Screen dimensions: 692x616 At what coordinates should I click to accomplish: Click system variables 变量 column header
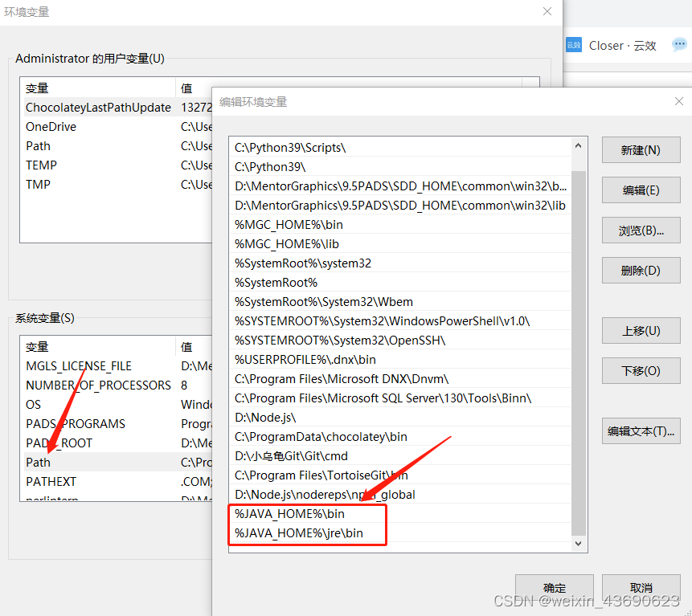98,347
